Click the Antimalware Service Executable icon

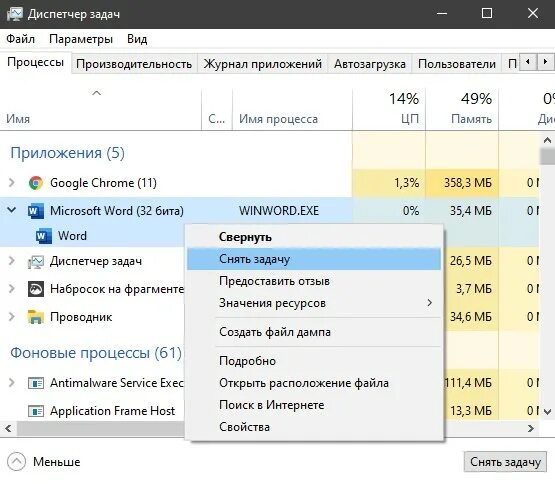point(36,383)
